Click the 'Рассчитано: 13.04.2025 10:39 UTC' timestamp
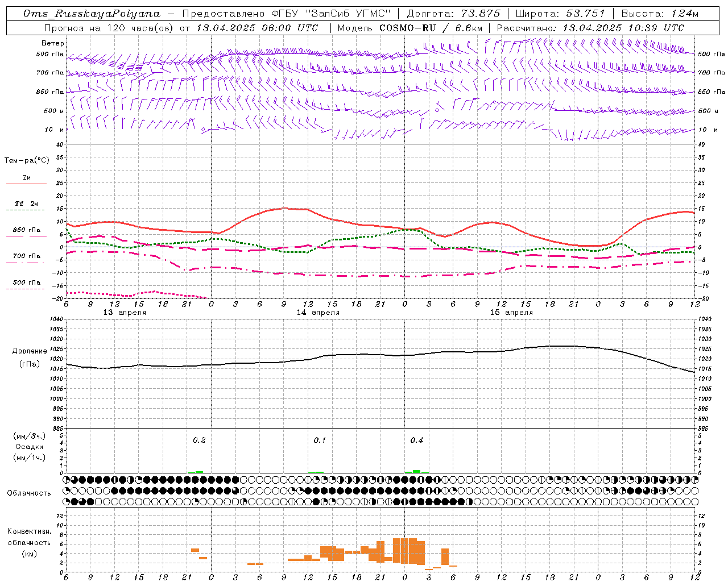 tap(590, 27)
